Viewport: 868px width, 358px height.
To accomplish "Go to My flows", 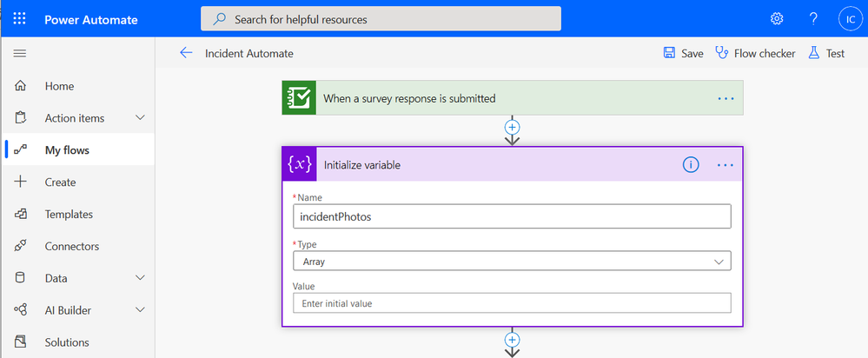I will pos(67,150).
